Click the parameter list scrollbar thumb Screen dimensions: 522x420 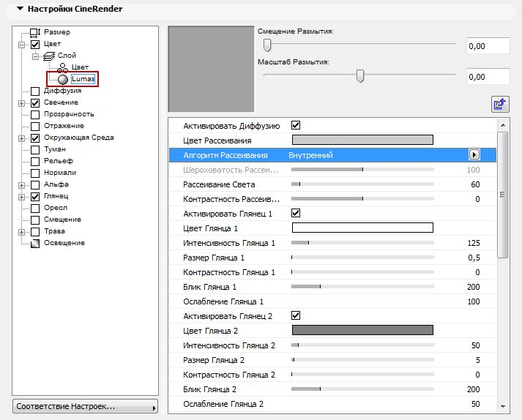[503, 195]
